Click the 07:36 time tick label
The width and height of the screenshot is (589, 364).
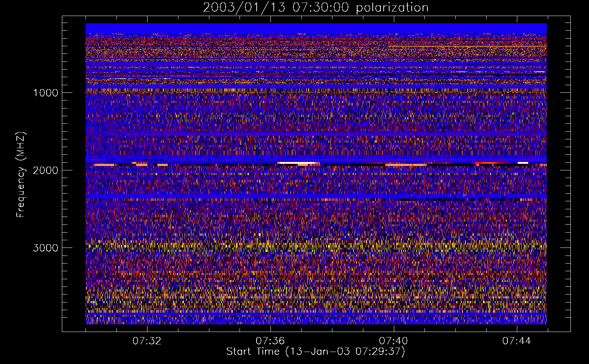click(x=270, y=341)
